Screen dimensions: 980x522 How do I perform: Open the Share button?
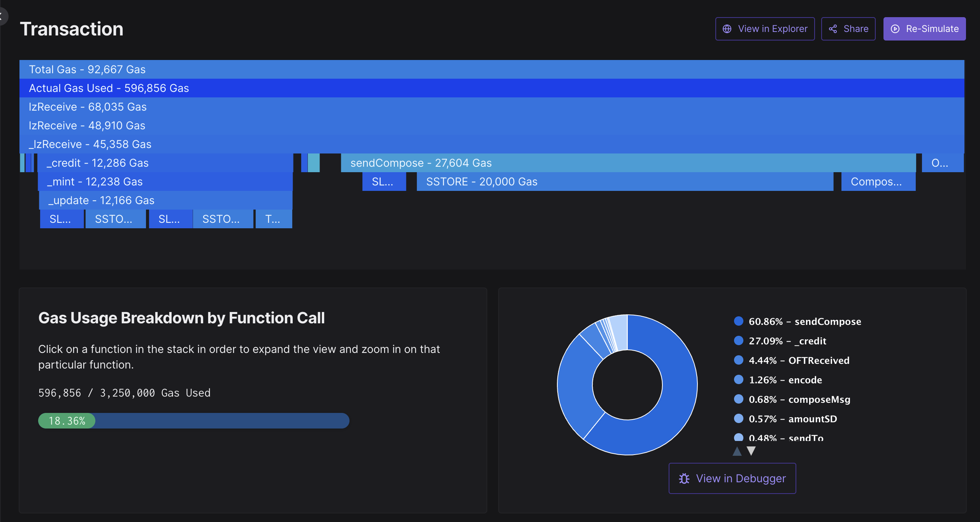tap(848, 29)
